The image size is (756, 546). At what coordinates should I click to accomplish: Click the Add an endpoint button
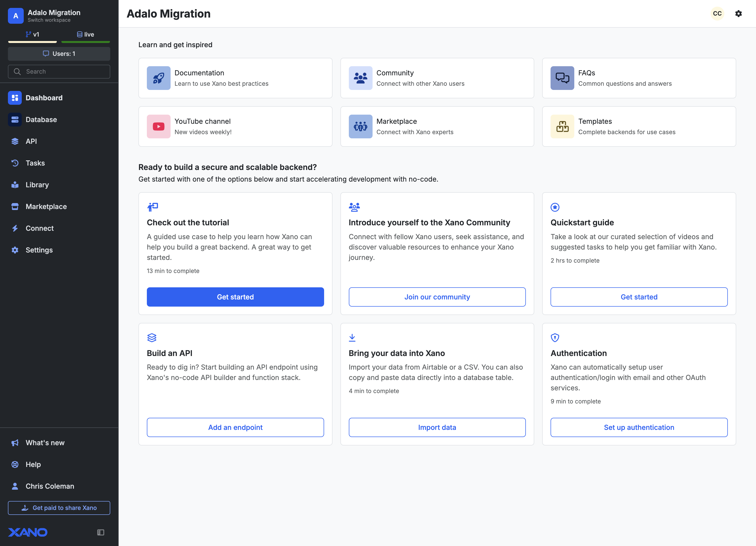[235, 427]
